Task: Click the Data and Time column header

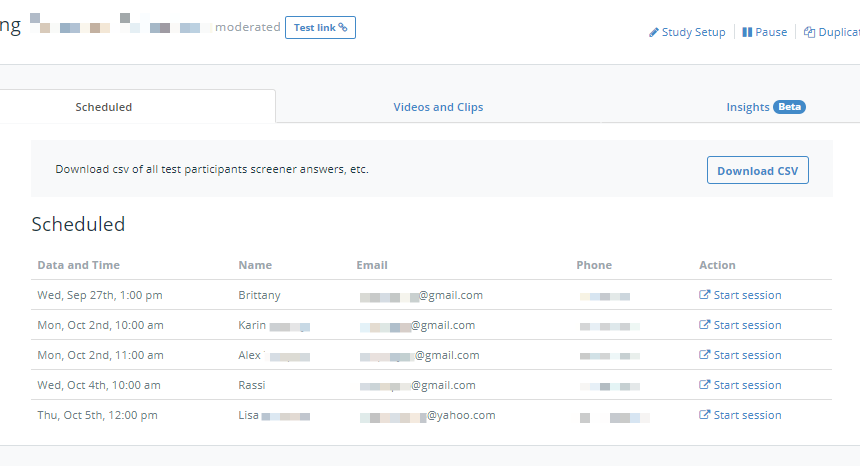Action: (78, 265)
